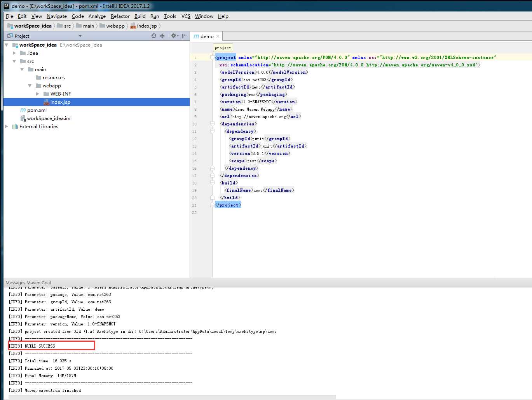Click the workSpace_idea module icon in tree
532x400 pixels.
(x=15, y=45)
